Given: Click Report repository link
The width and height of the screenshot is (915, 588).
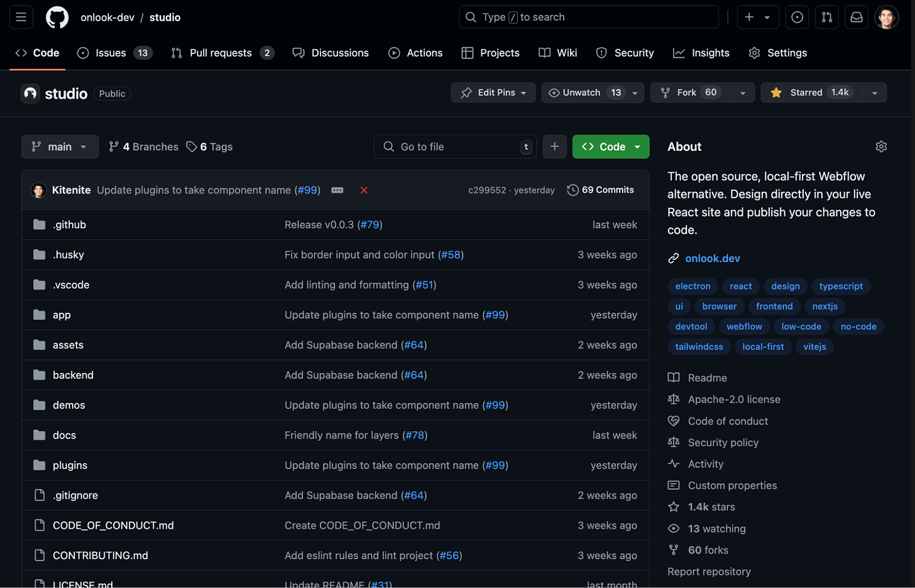Looking at the screenshot, I should (x=709, y=572).
